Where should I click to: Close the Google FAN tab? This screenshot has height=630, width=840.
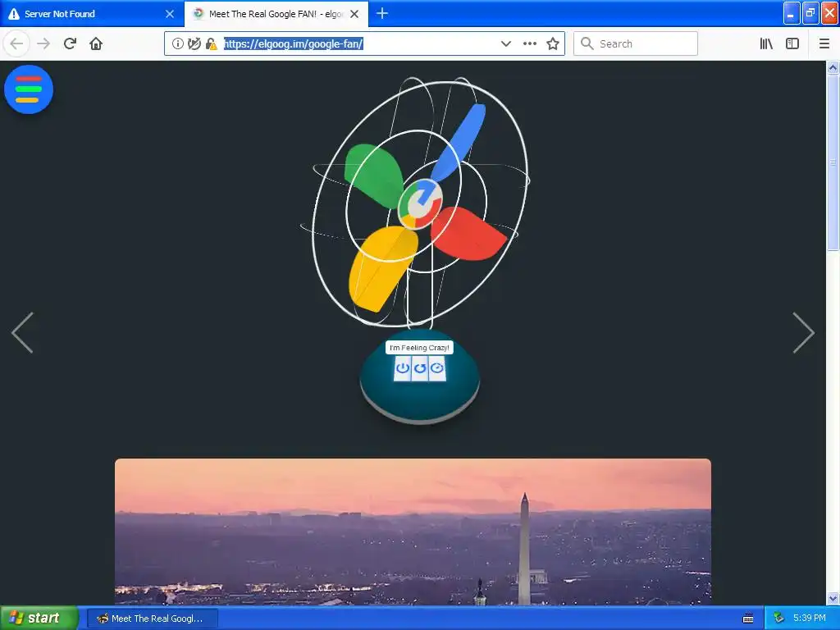click(354, 14)
